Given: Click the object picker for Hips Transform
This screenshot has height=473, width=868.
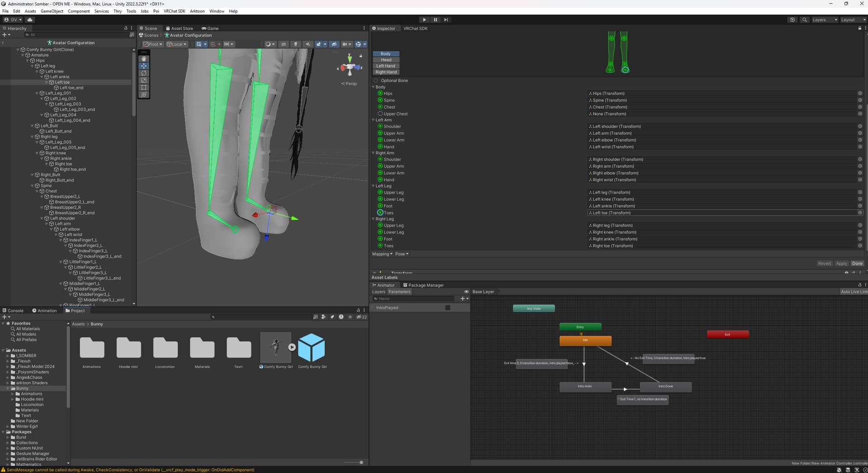Looking at the screenshot, I should [860, 94].
